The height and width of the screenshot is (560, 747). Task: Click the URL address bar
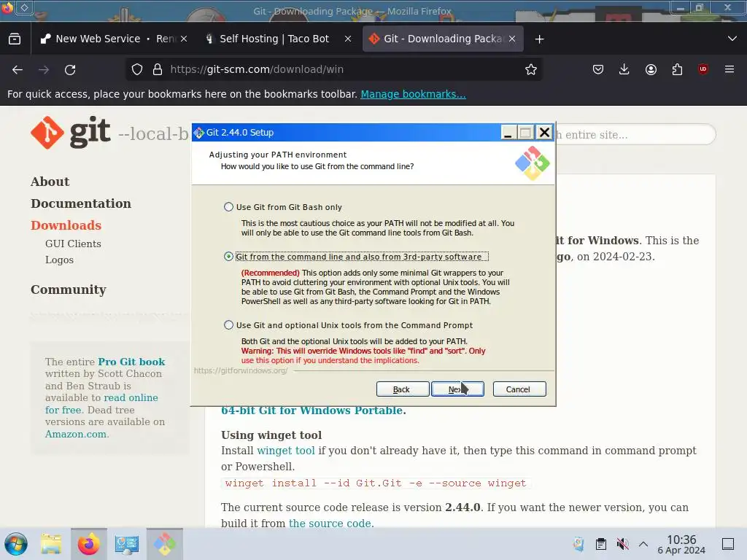tap(333, 69)
